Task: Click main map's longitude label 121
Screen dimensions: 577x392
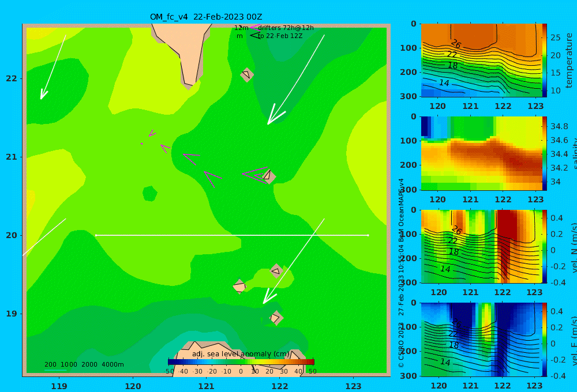Action: [x=206, y=386]
